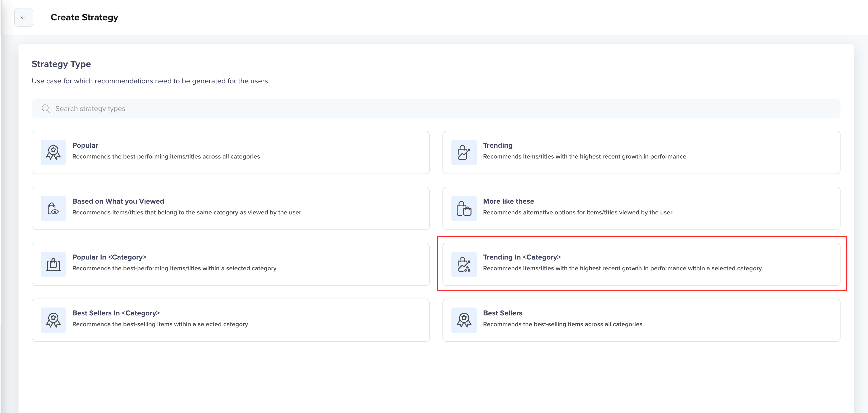Click 'Recommends alternative options' description text
This screenshot has width=868, height=413.
(578, 212)
